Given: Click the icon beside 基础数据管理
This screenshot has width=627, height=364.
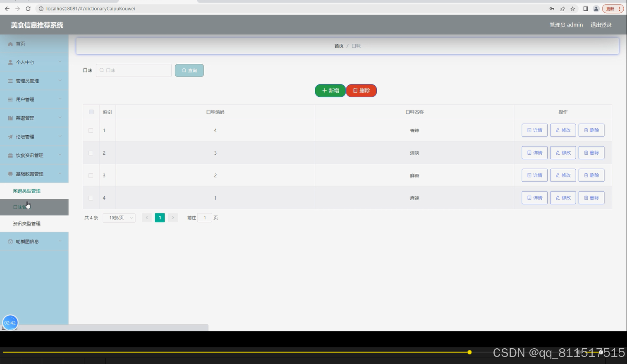Looking at the screenshot, I should tap(11, 174).
